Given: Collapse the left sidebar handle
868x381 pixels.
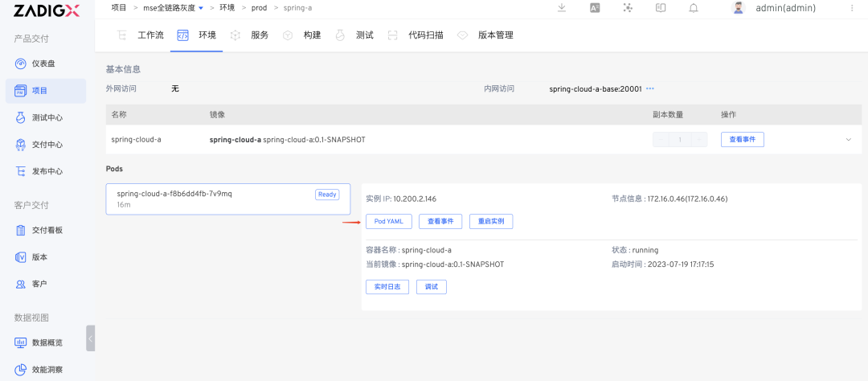Looking at the screenshot, I should click(90, 338).
